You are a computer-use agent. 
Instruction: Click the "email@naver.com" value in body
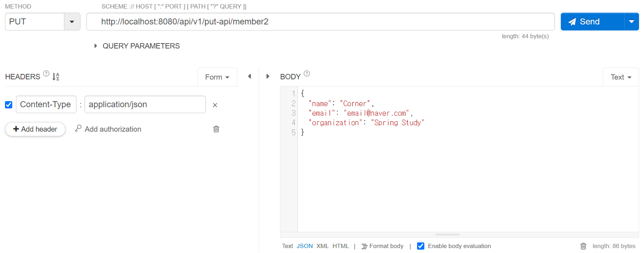click(376, 113)
